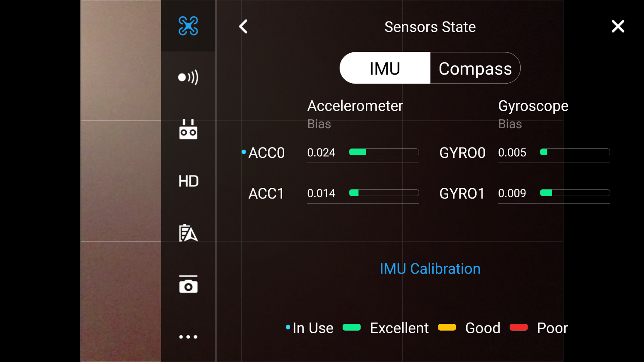Select the visual sensing settings icon
This screenshot has width=644, height=362.
[188, 78]
